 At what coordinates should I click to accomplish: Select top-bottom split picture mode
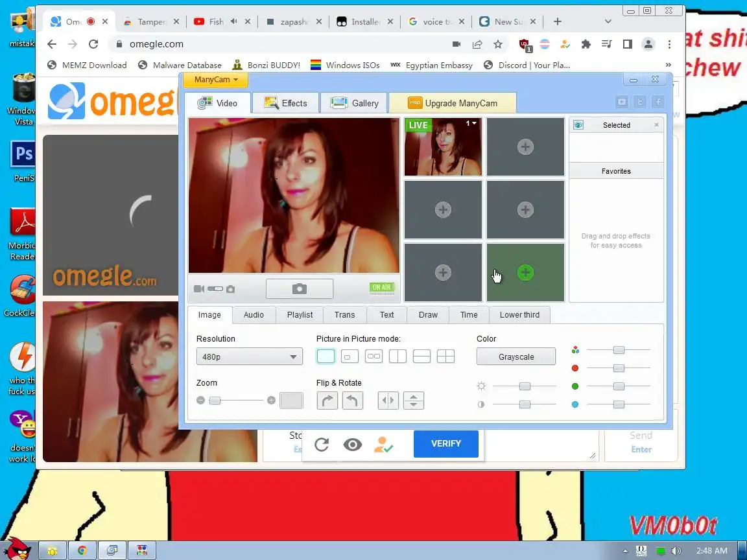(x=421, y=356)
